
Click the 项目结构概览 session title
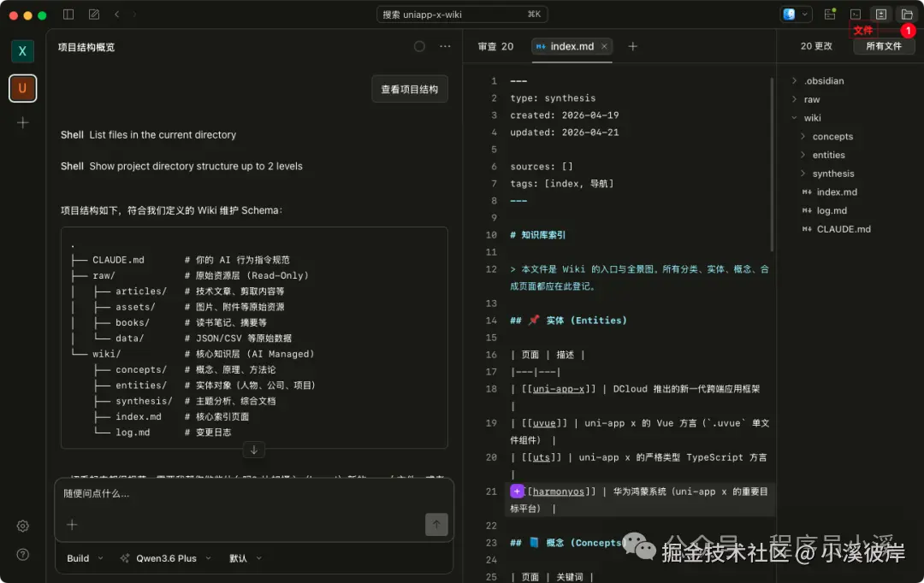click(86, 47)
